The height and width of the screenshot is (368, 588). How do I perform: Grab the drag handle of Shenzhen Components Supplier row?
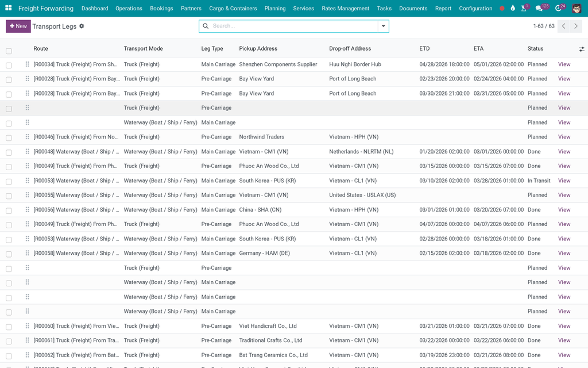[28, 64]
